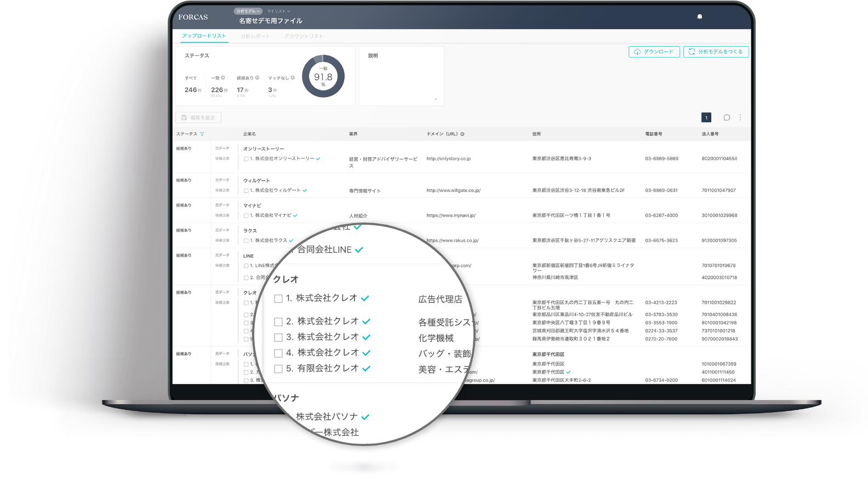This screenshot has width=868, height=479.
Task: Click phone number 03-6267-4000
Action: pyautogui.click(x=661, y=215)
